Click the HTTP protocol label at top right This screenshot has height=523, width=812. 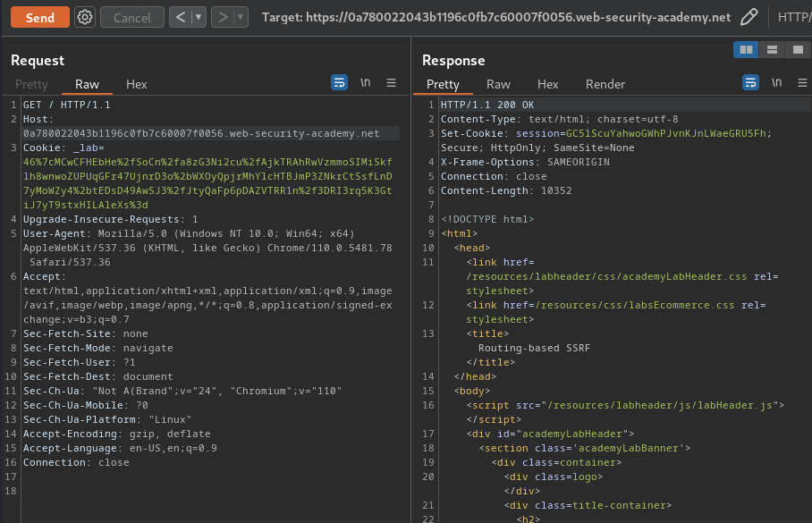794,17
